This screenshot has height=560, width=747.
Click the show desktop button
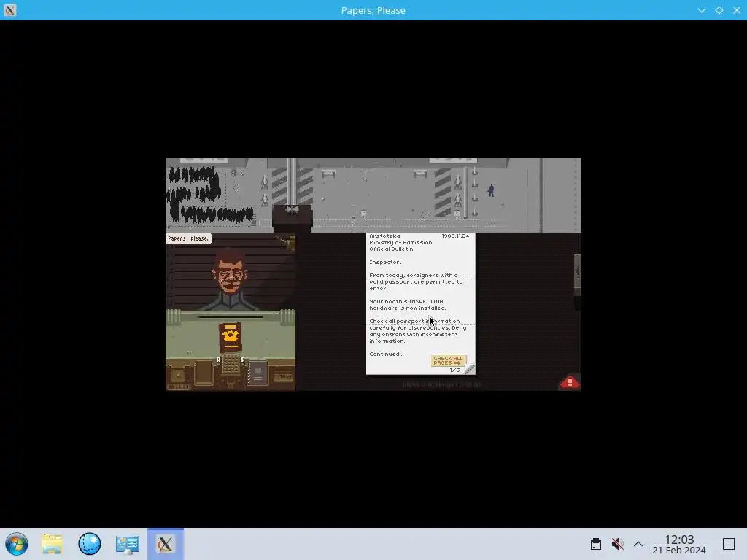pos(729,544)
